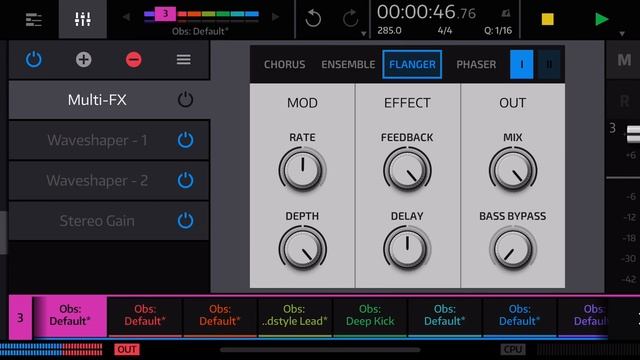Click the FEEDBACK knob

click(x=407, y=170)
